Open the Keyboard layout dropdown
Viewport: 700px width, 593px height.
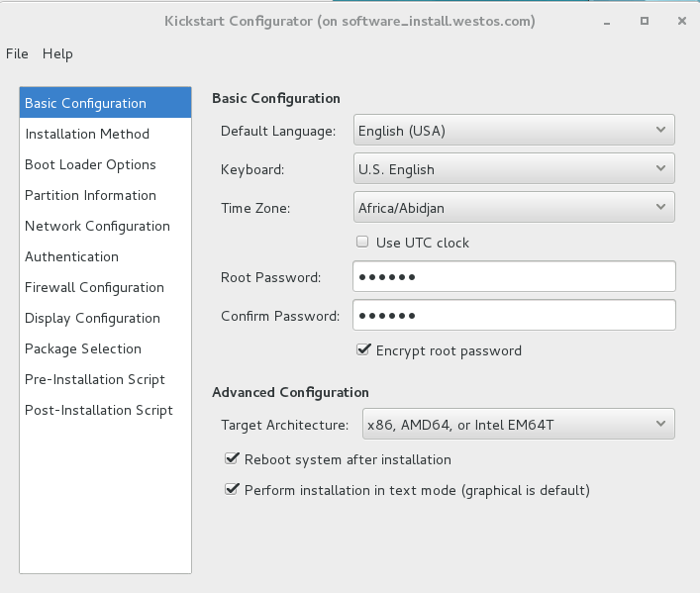(514, 168)
